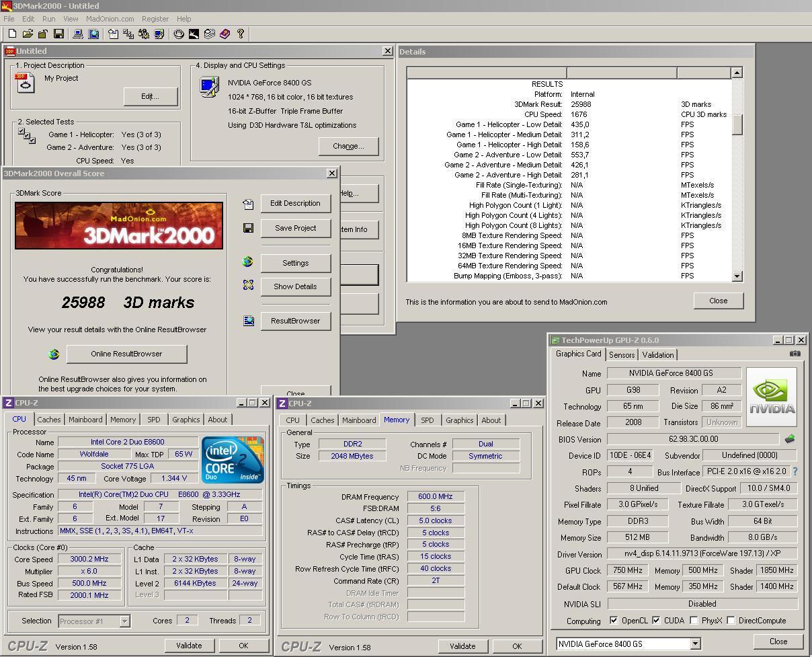Open Caches tab in left CPU-Z window
Screen dimensions: 812x657
tap(48, 420)
